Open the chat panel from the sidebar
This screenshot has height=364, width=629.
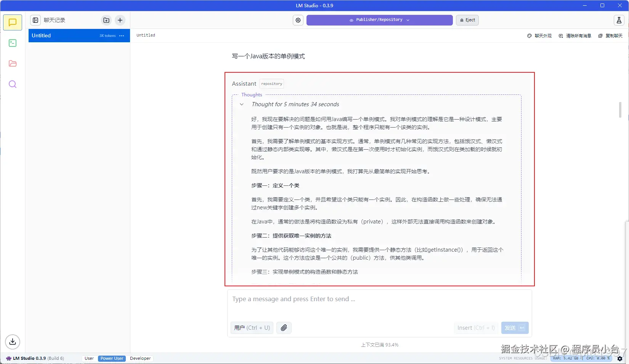[x=13, y=22]
